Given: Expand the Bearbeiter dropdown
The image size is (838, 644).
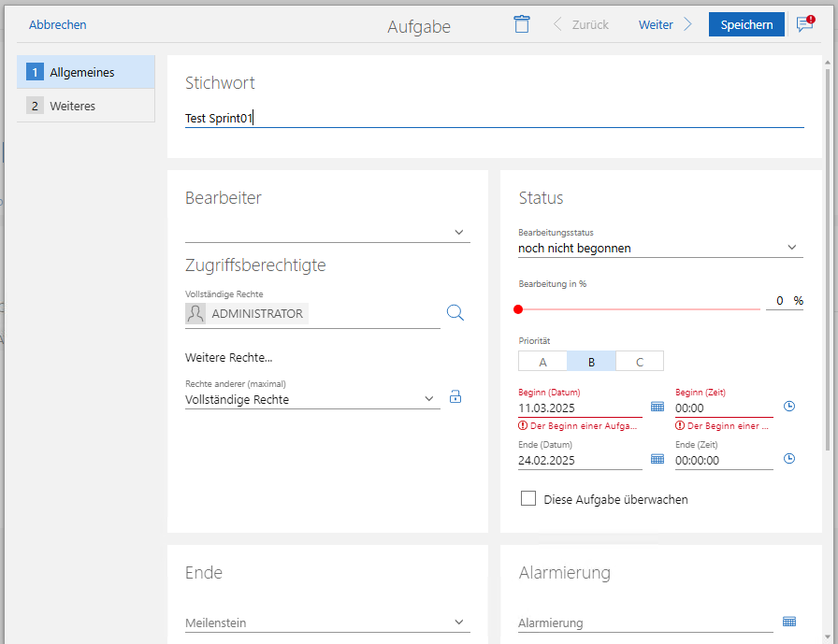Looking at the screenshot, I should (x=458, y=232).
